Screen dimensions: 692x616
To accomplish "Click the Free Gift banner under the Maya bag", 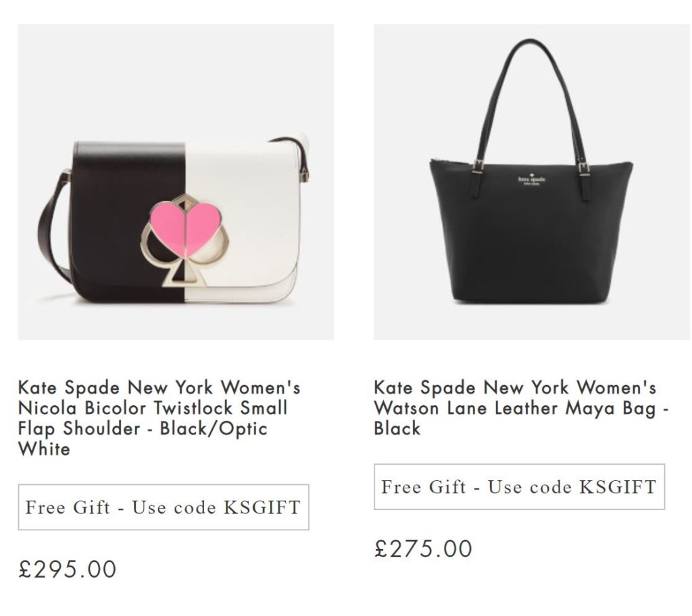I will pyautogui.click(x=520, y=487).
